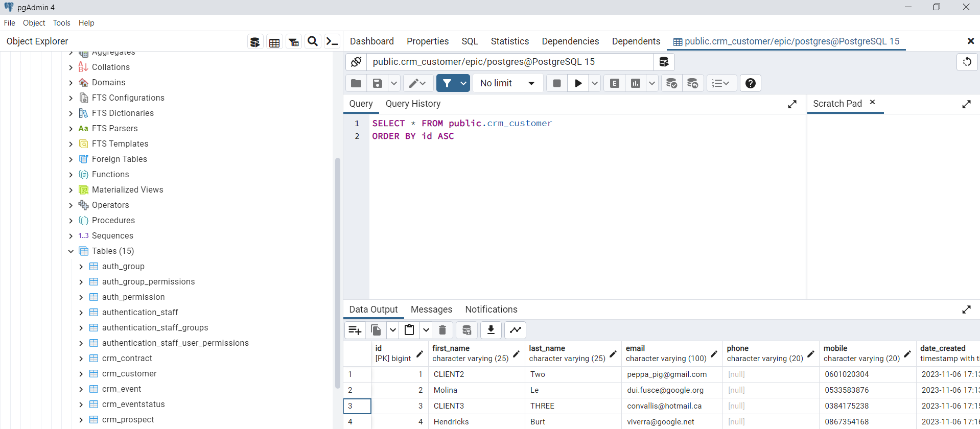Click the Sort/Filter funnel button
The image size is (980, 429).
point(447,83)
